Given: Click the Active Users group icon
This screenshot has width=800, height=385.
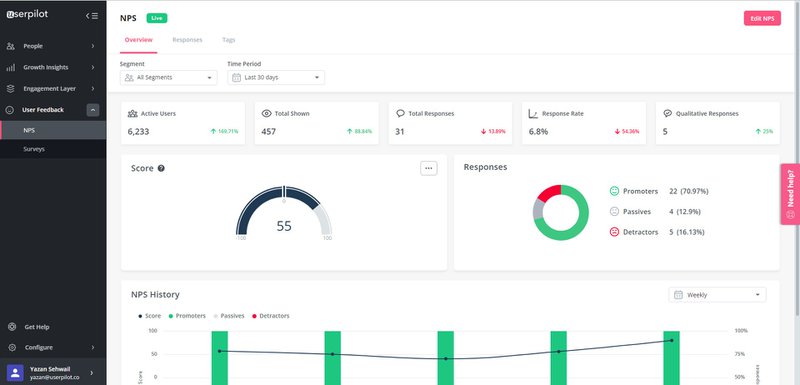Looking at the screenshot, I should (133, 114).
